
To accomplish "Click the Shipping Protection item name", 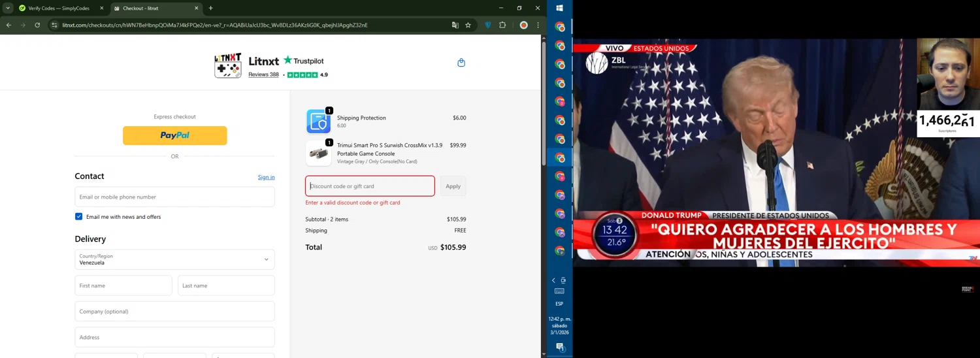I will (x=361, y=118).
